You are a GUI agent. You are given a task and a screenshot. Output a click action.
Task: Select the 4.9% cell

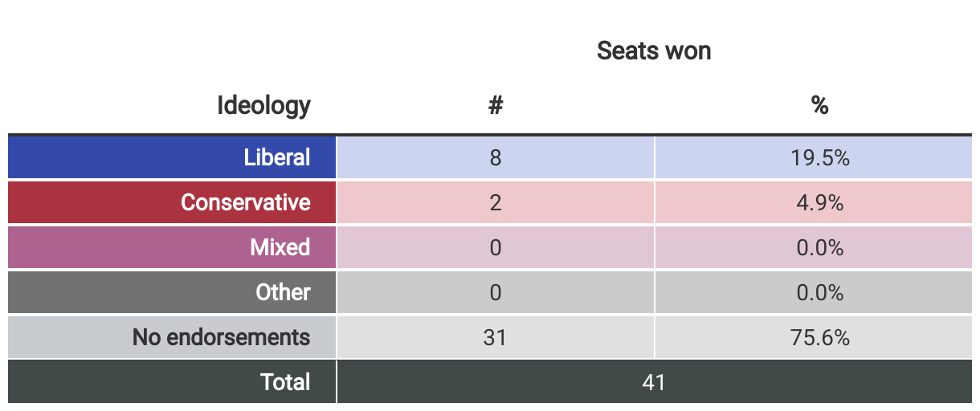coord(819,203)
